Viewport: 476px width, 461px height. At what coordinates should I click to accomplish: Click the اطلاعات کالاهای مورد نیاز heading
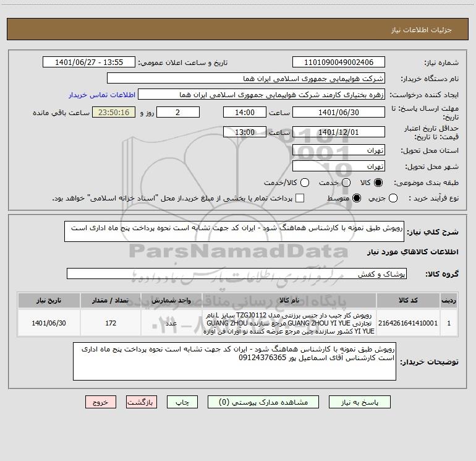pyautogui.click(x=412, y=252)
